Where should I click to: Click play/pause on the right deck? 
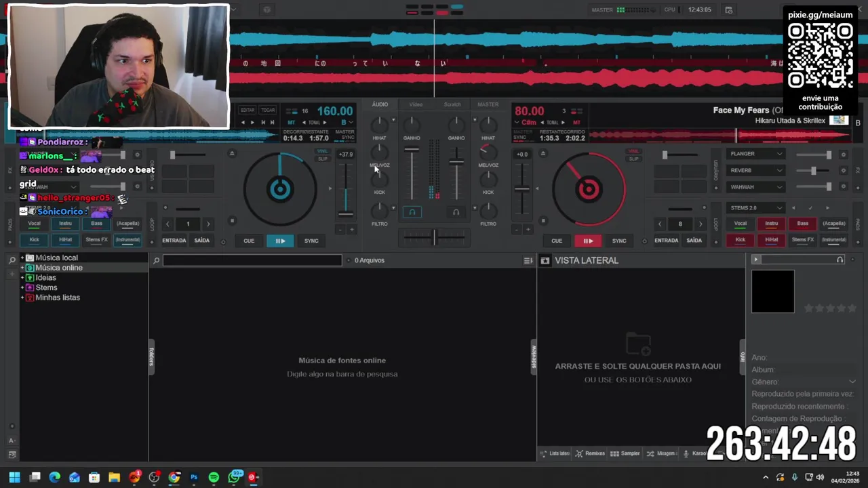pos(588,241)
